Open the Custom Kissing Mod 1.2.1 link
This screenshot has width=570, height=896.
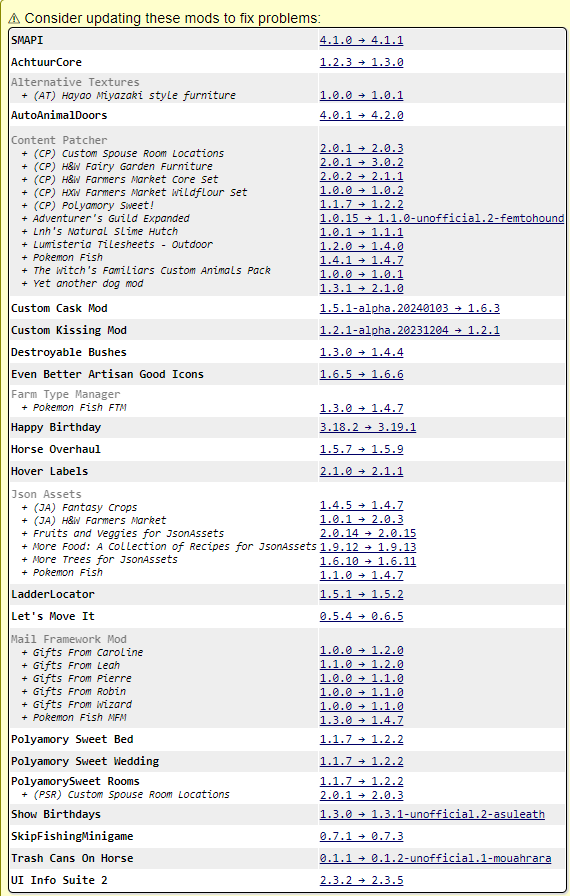point(410,330)
